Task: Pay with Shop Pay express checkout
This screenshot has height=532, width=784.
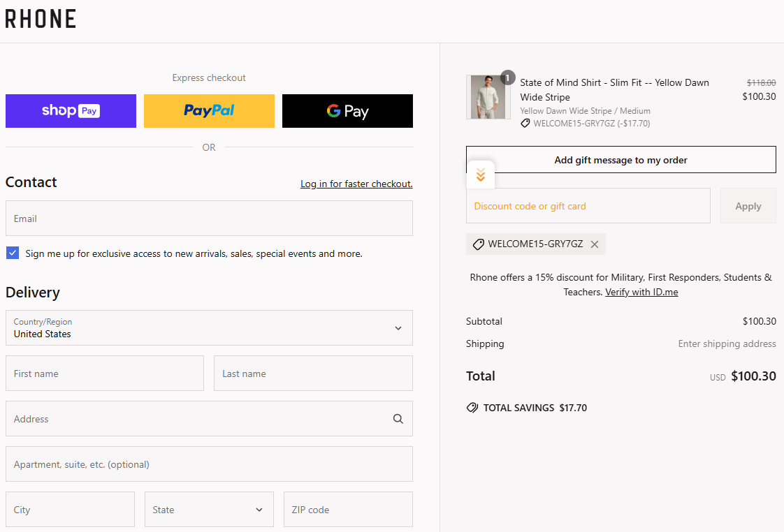Action: (x=71, y=111)
